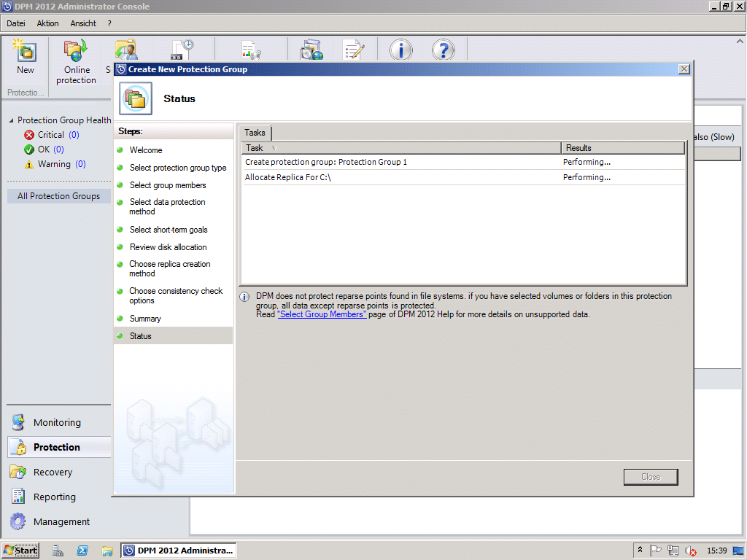Screen dimensions: 747x560
Task: Open the "Select Group Members" help link
Action: pos(322,314)
